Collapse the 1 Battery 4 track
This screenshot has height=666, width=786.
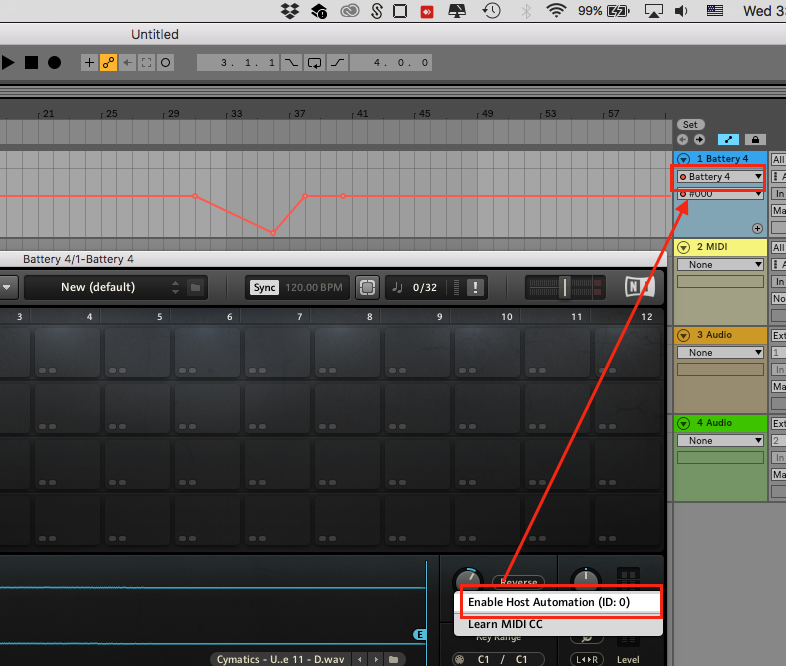683,159
